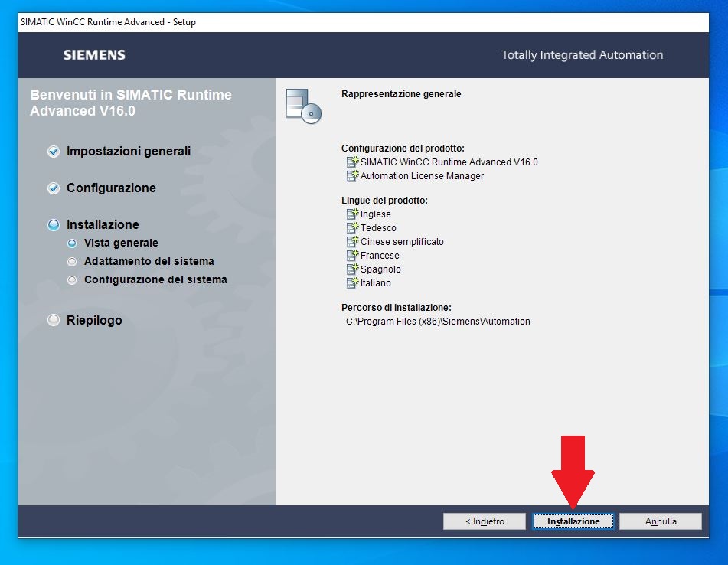Click the Lingue del prodotto label

click(x=384, y=201)
